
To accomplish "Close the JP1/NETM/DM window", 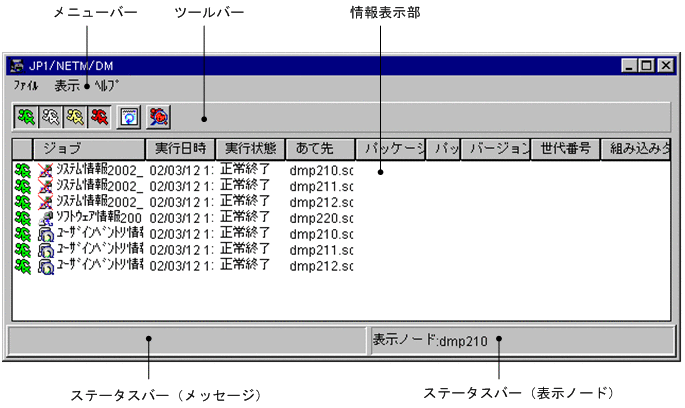I will click(x=665, y=66).
